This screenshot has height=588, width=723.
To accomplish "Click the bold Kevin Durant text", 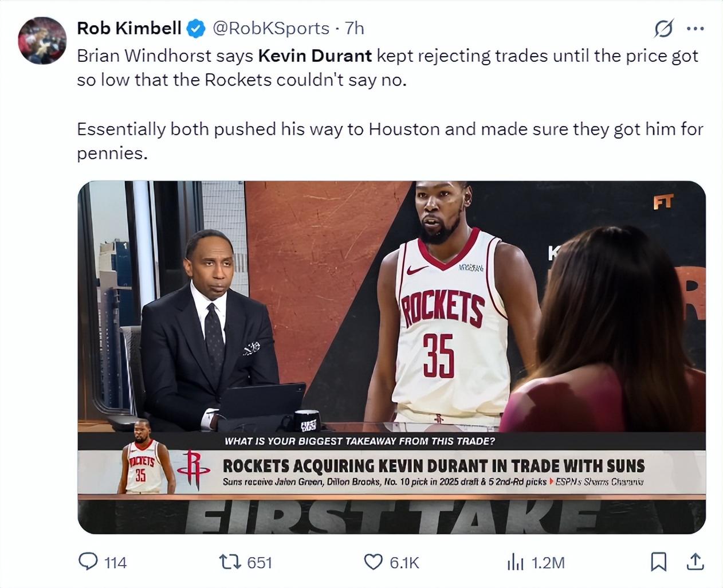I will pyautogui.click(x=315, y=56).
